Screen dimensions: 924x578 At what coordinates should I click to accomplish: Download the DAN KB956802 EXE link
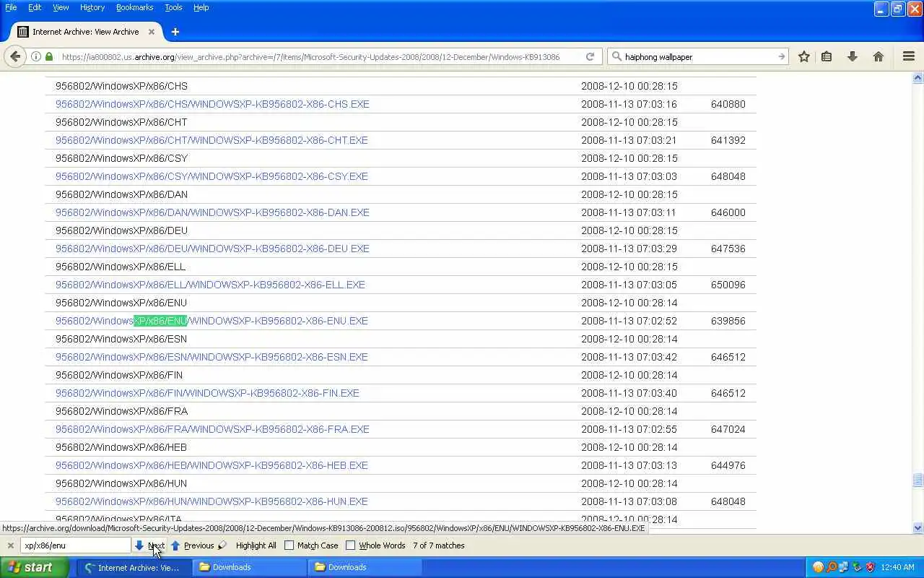pyautogui.click(x=212, y=212)
